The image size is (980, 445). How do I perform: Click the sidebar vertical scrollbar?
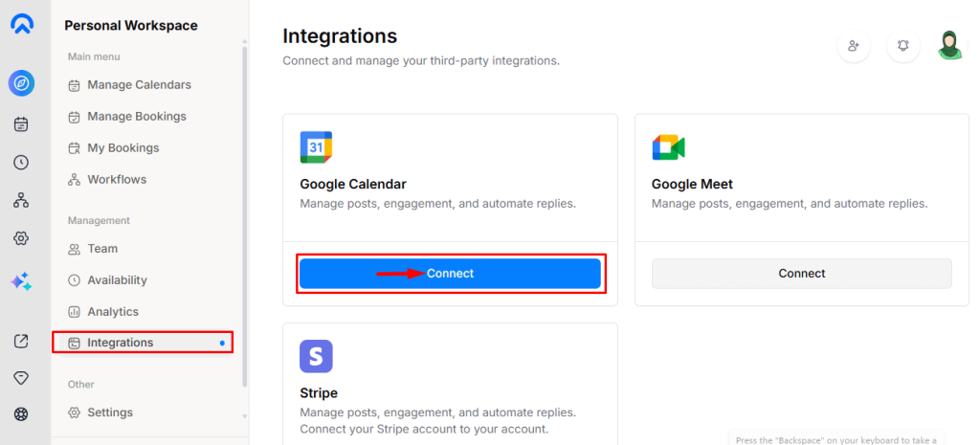(x=245, y=211)
